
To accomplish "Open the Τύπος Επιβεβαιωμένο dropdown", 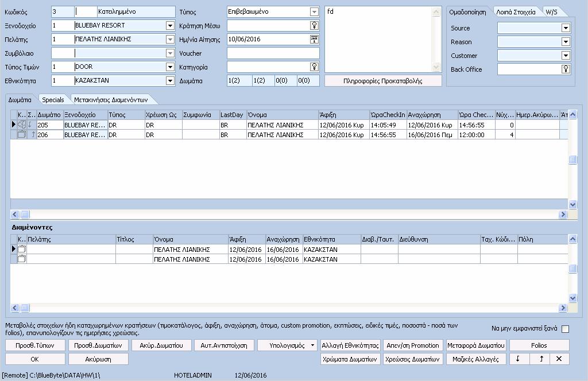I will pyautogui.click(x=314, y=12).
